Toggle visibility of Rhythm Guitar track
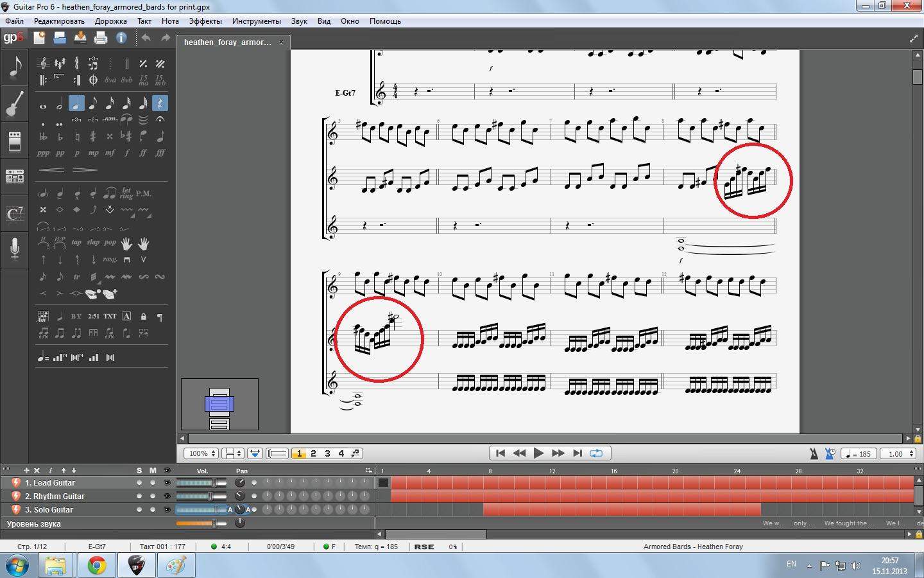This screenshot has height=578, width=924. pyautogui.click(x=167, y=496)
